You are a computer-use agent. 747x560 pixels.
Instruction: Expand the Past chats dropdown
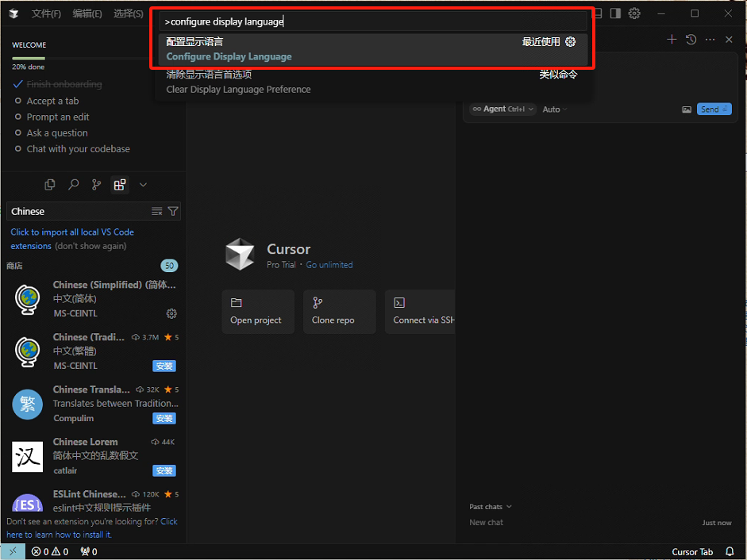(491, 507)
